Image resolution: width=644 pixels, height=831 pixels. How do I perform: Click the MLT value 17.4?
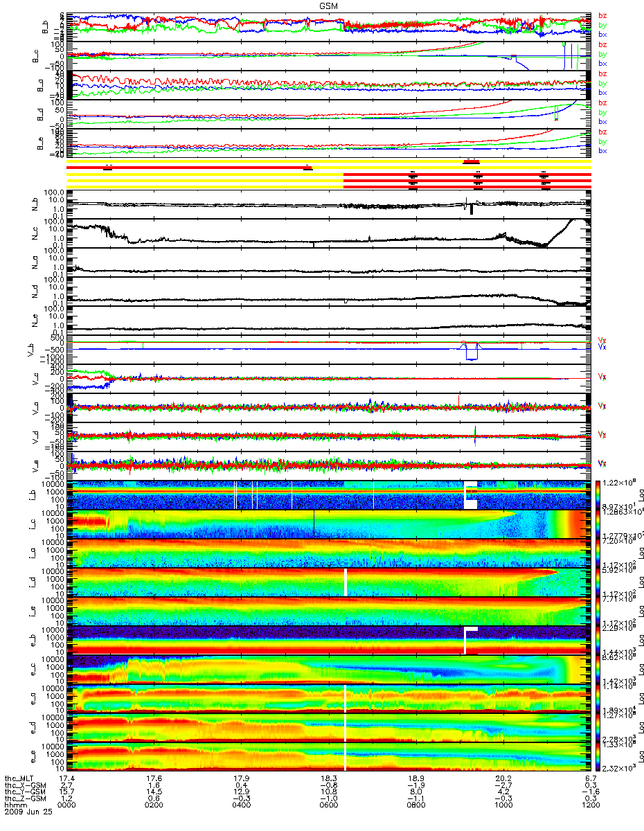pyautogui.click(x=66, y=780)
